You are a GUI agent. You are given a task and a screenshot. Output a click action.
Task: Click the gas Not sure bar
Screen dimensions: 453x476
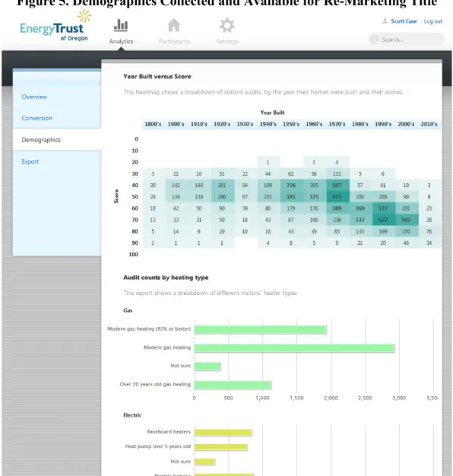point(207,366)
